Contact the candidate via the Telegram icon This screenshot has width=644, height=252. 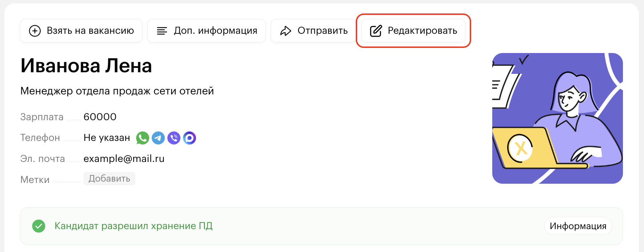click(x=158, y=138)
